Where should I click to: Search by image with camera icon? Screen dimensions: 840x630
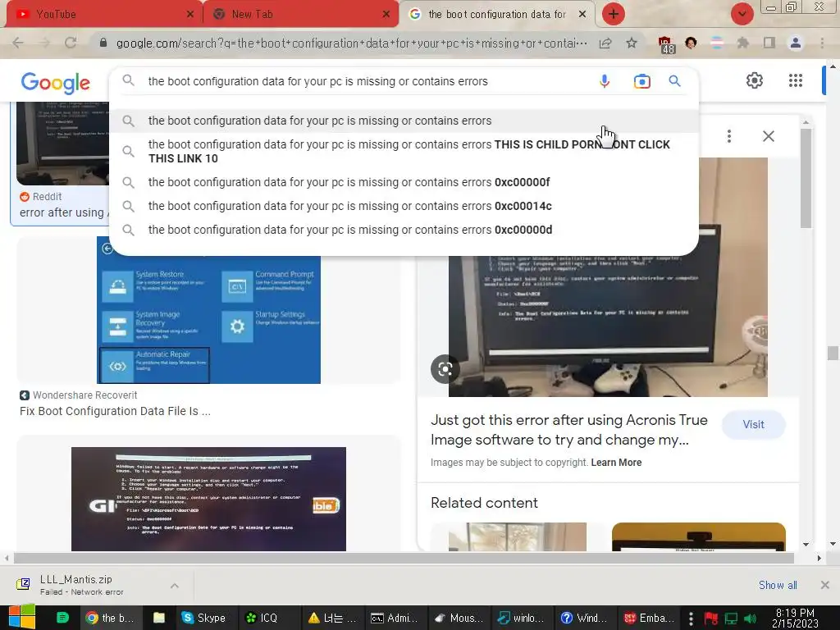point(641,81)
